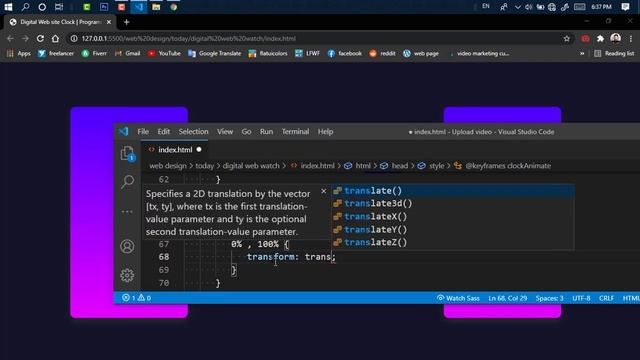
Task: Open the Accounts icon in VS Code
Action: (x=127, y=246)
